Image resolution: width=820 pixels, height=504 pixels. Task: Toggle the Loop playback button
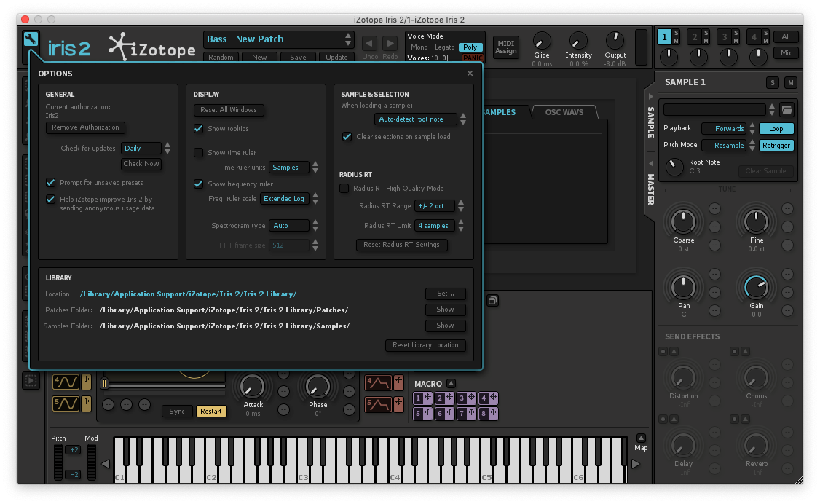coord(776,129)
